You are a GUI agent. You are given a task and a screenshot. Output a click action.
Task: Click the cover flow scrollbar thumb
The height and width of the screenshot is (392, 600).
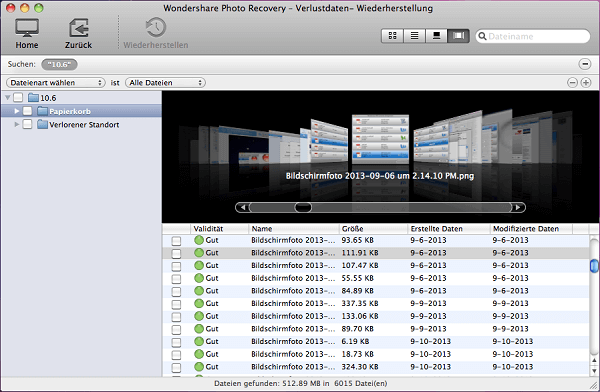[303, 207]
